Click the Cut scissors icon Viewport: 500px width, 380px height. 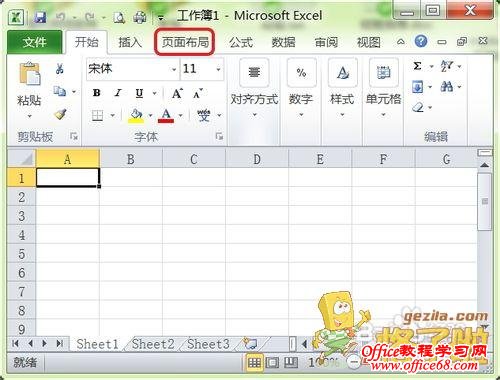pos(60,69)
